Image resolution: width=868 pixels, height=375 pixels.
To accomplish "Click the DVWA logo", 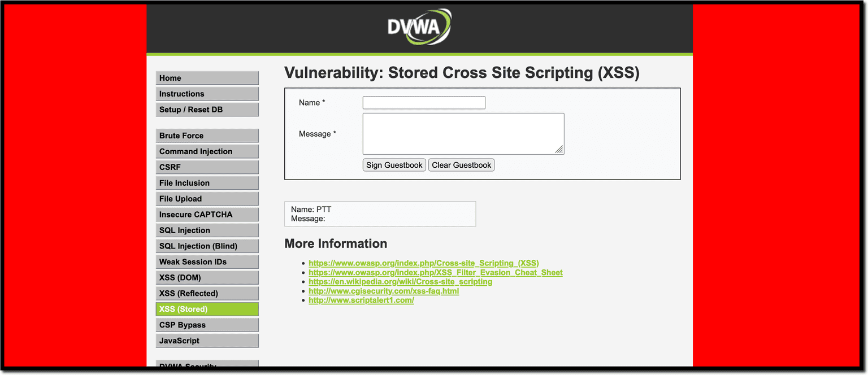I will click(418, 26).
